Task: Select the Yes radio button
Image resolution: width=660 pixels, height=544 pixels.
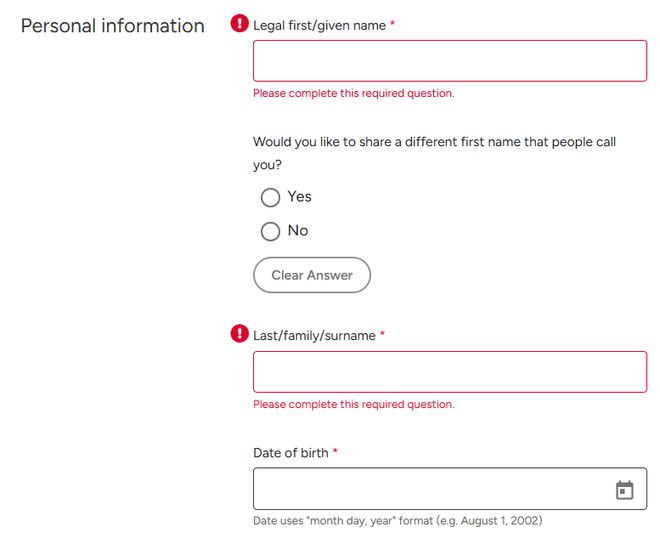Action: point(270,198)
